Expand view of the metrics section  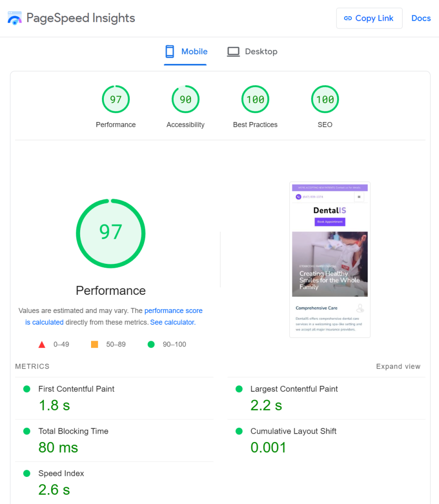pos(398,366)
